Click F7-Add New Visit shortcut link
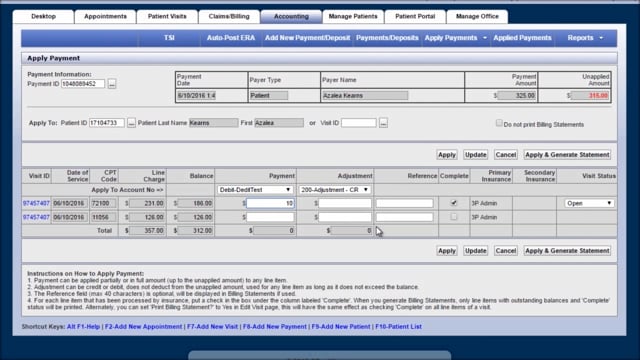The height and width of the screenshot is (360, 640). pos(212,327)
